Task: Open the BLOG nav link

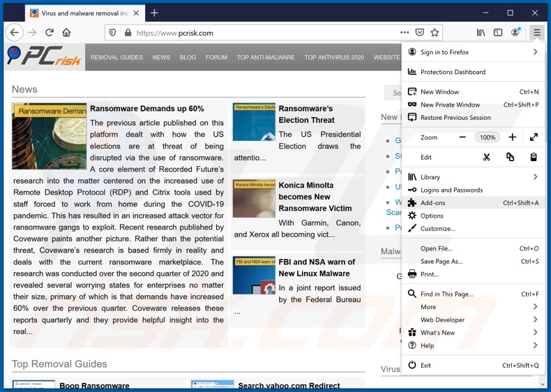Action: 188,57
